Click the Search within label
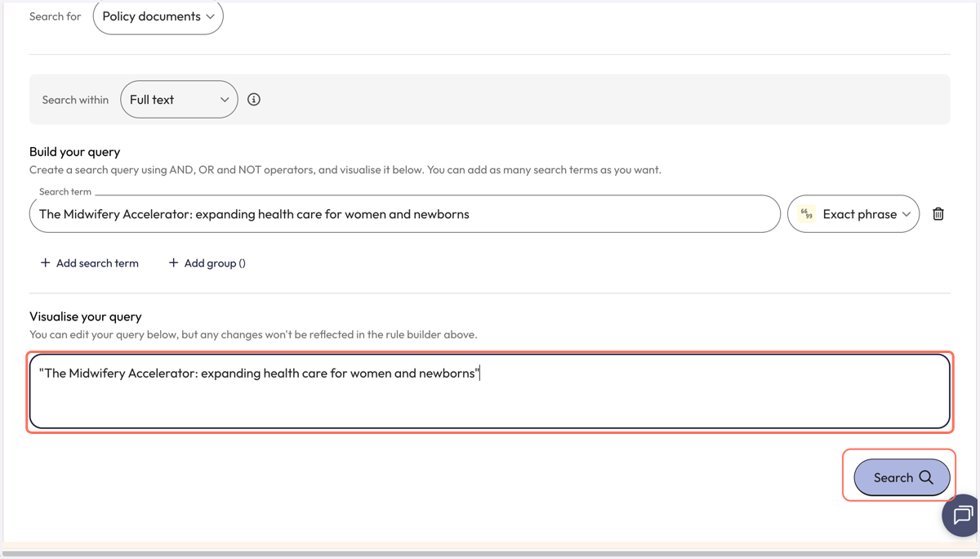Screen dimensions: 980x559 (x=75, y=100)
